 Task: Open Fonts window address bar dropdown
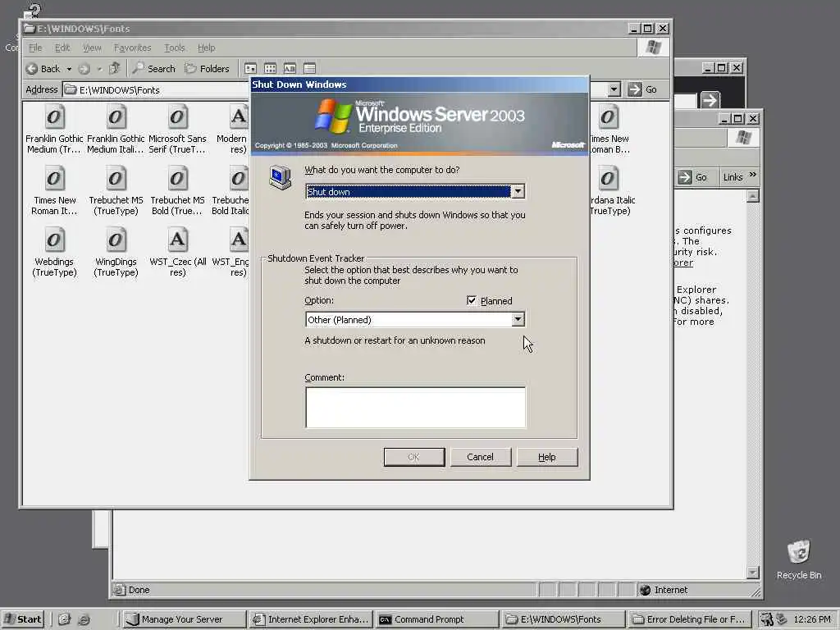point(614,89)
